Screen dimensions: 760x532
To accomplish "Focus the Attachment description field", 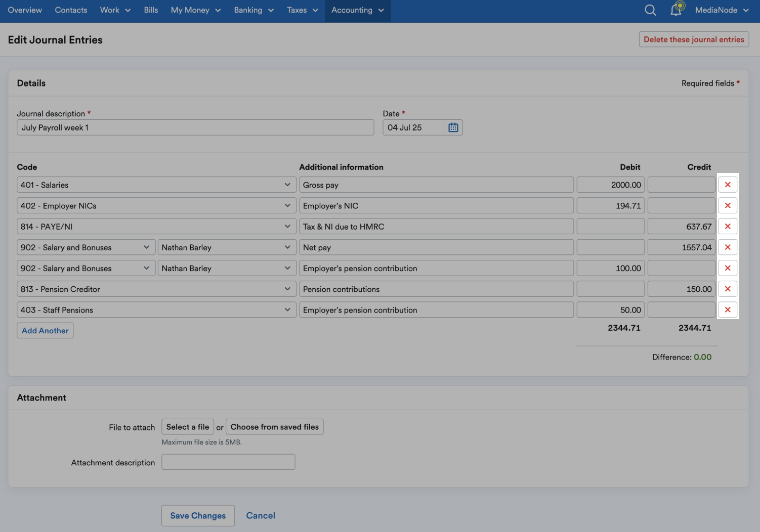I will tap(228, 462).
